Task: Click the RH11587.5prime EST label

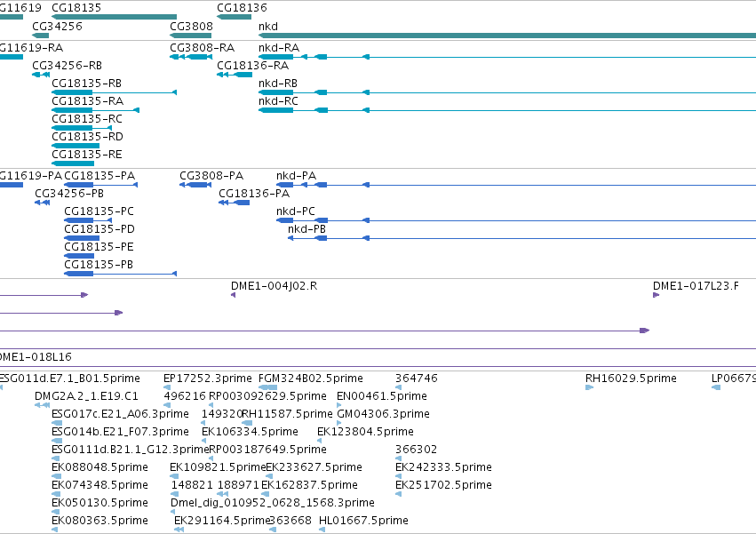Action: click(287, 414)
